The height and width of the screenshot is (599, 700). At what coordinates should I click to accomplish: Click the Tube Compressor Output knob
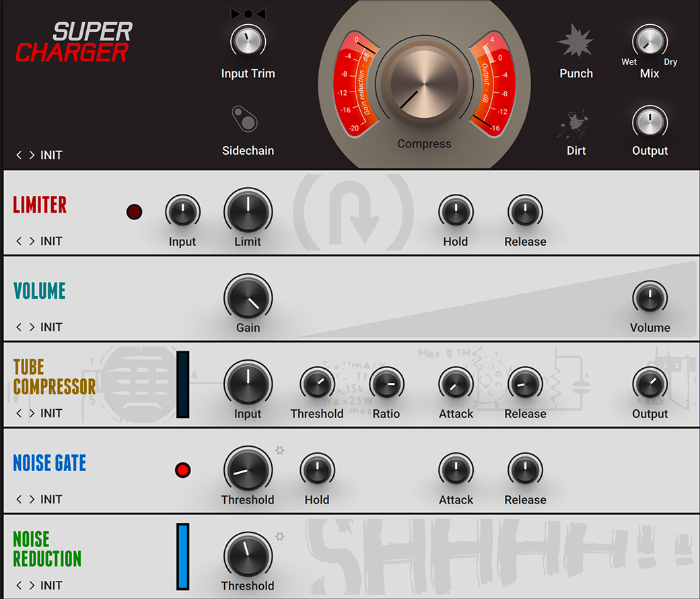point(650,384)
